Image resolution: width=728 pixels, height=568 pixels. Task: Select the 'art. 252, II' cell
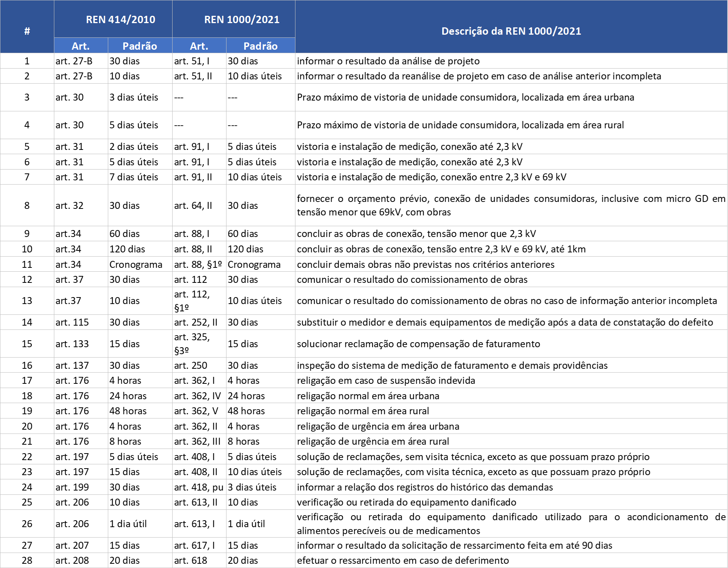[196, 322]
